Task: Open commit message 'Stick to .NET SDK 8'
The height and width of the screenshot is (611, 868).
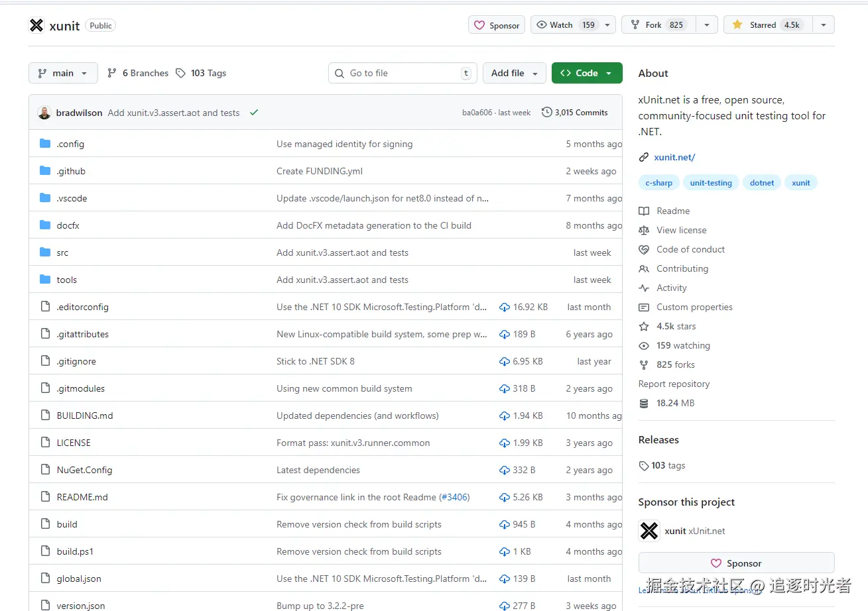Action: [x=316, y=361]
